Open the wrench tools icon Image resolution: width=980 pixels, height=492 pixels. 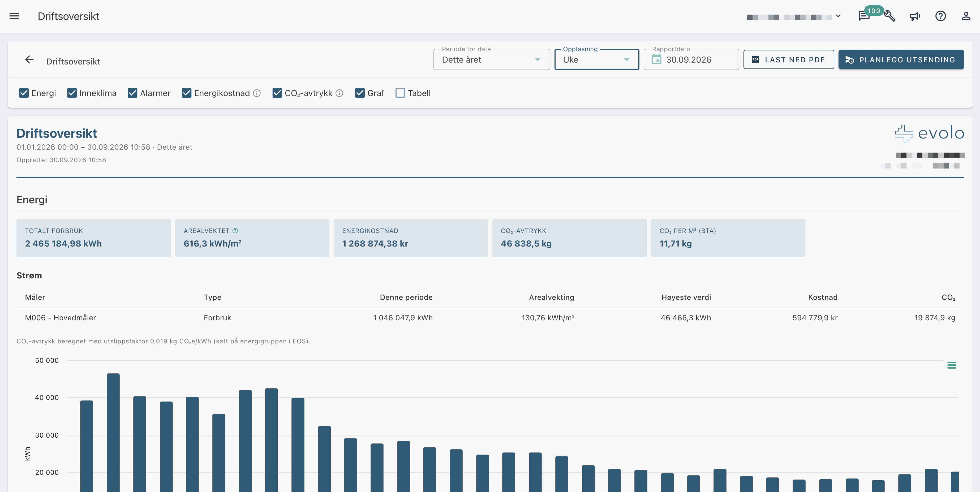(x=889, y=16)
